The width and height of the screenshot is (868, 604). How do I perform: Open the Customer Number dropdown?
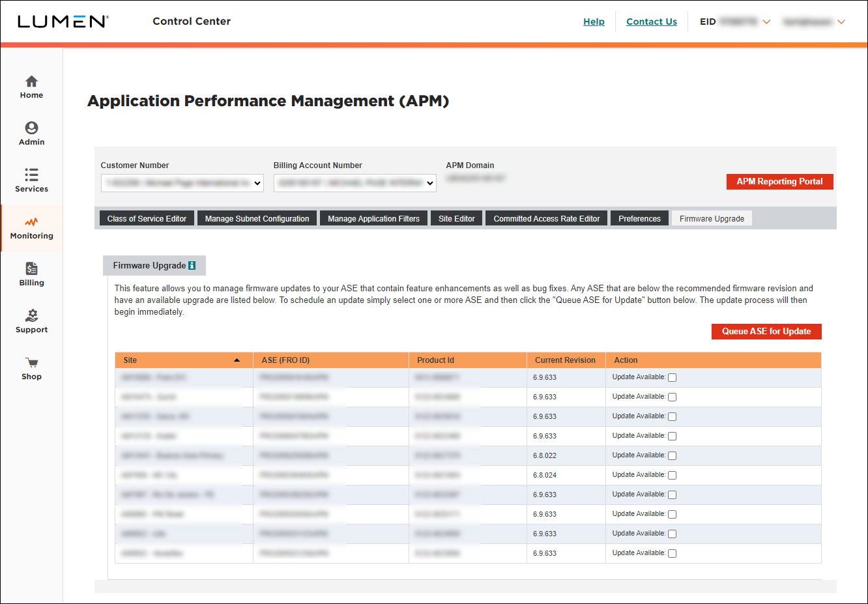click(x=182, y=183)
